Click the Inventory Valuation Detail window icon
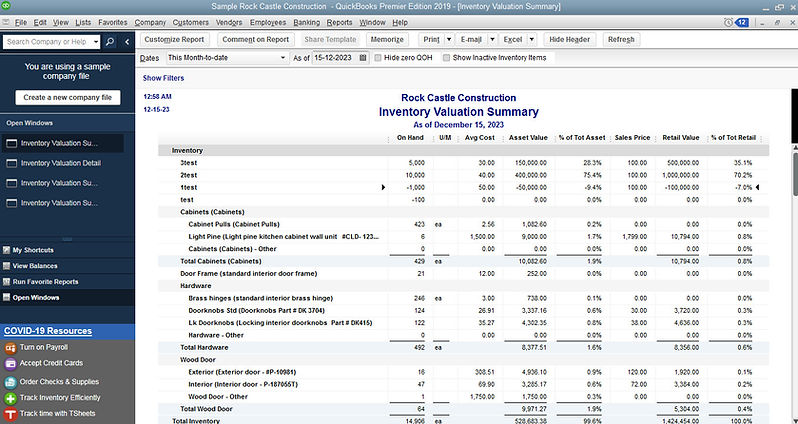The width and height of the screenshot is (798, 424). (x=11, y=163)
